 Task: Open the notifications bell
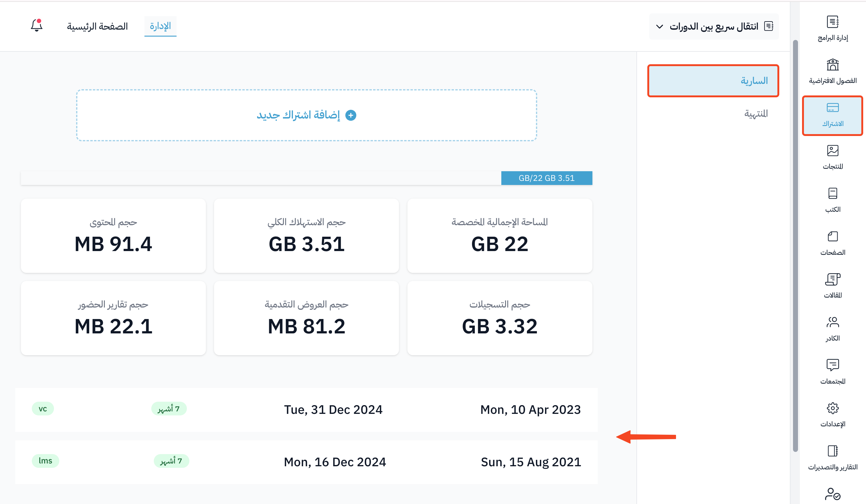[x=36, y=26]
